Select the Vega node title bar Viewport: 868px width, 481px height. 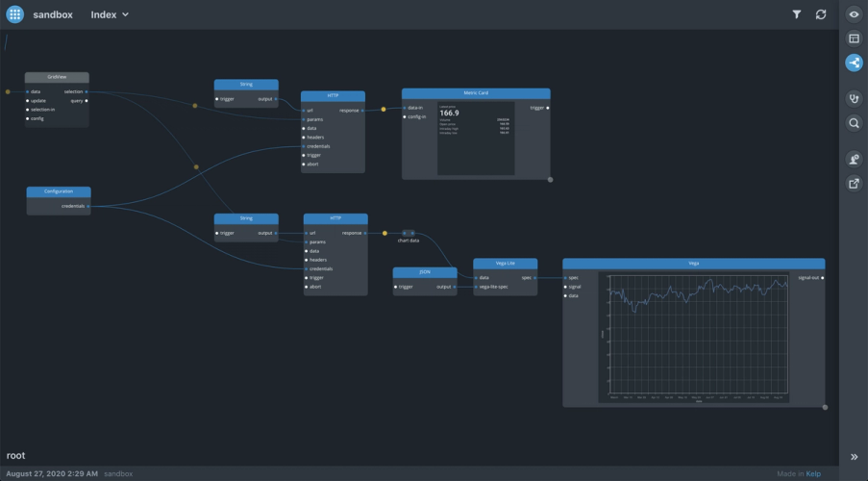tap(694, 264)
